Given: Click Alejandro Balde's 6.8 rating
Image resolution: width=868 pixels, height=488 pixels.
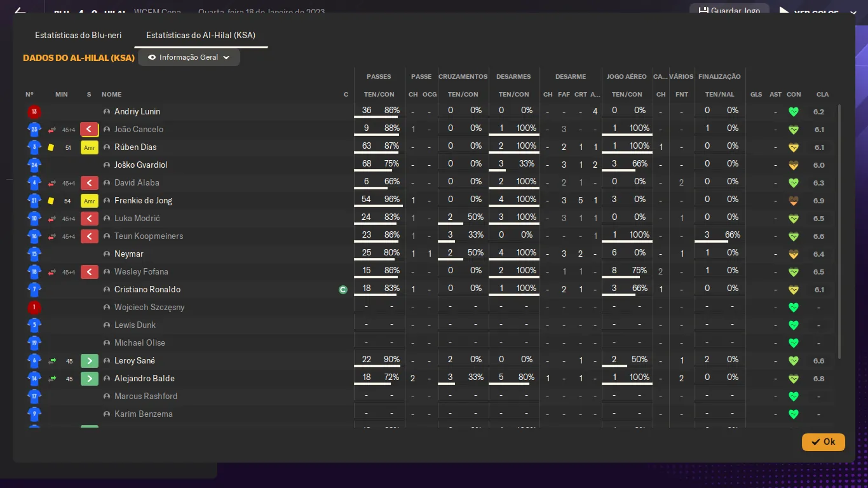Looking at the screenshot, I should 818,379.
